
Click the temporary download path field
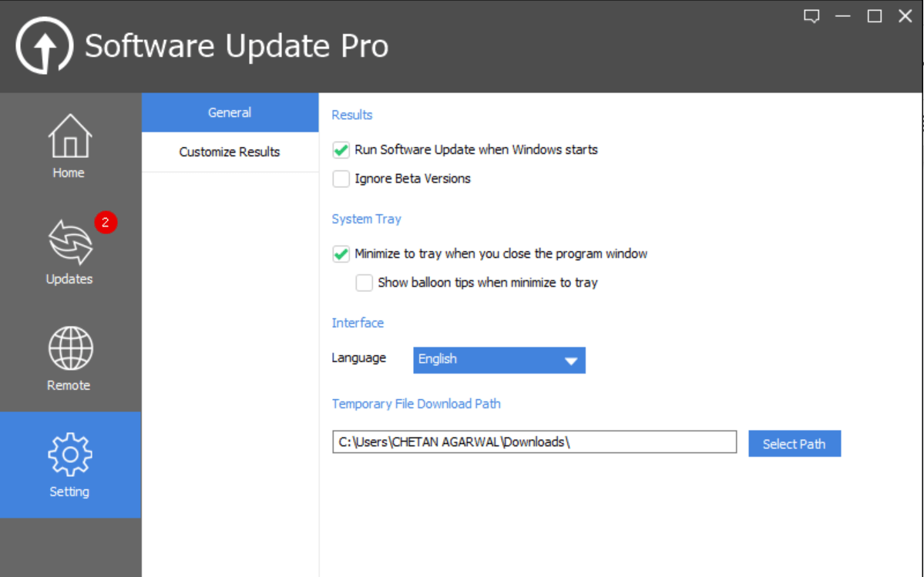[x=534, y=442]
